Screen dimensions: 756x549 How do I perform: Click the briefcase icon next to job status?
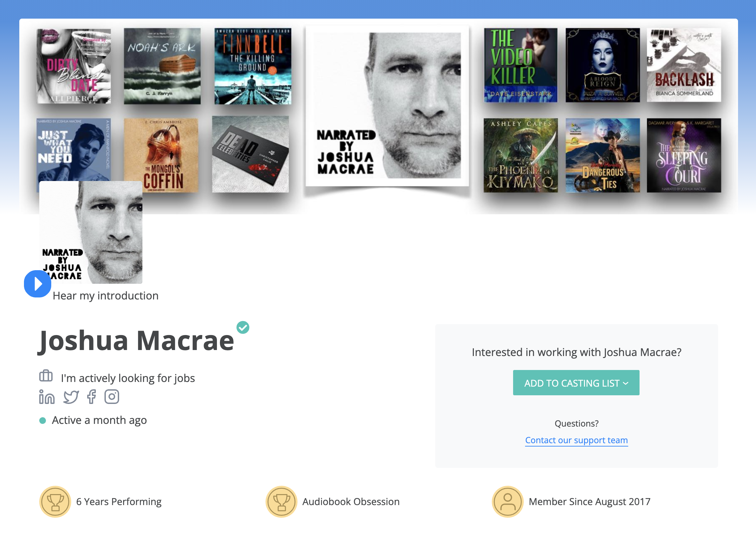tap(46, 376)
